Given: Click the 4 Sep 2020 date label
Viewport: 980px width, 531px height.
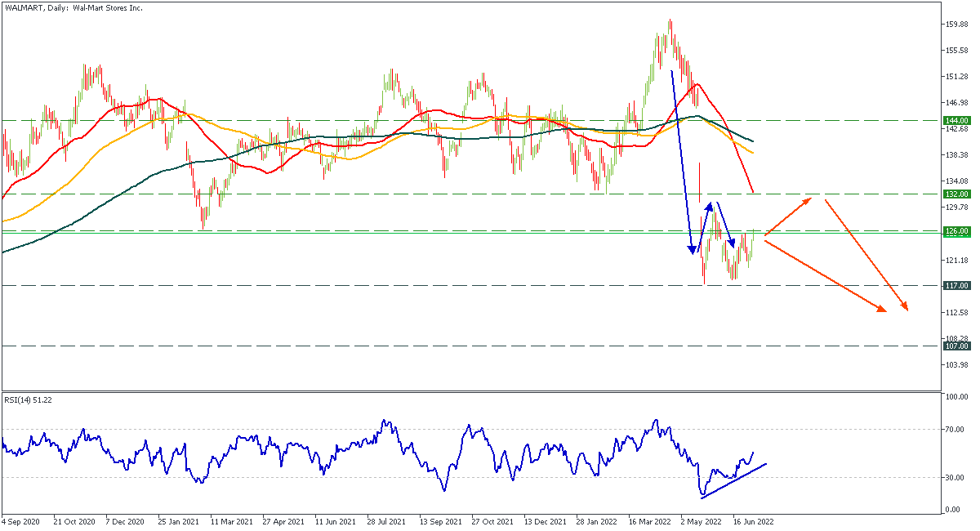Looking at the screenshot, I should click(21, 520).
